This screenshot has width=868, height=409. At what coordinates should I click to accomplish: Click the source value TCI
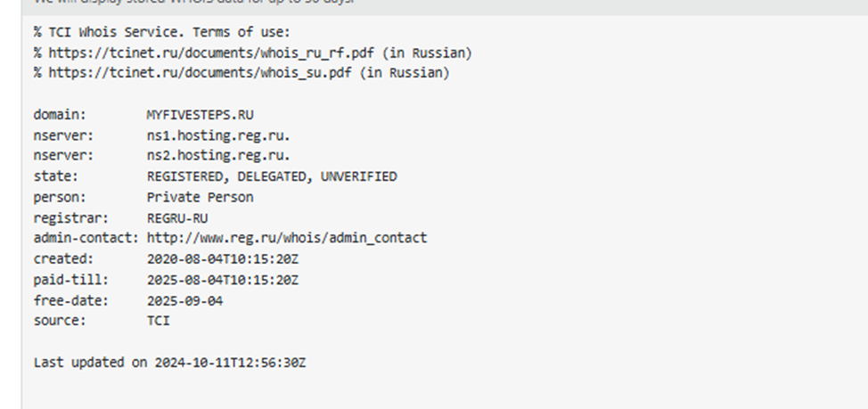tap(159, 321)
